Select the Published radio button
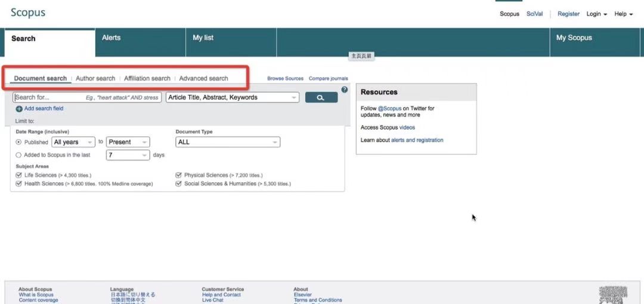Image resolution: width=644 pixels, height=304 pixels. pyautogui.click(x=18, y=142)
